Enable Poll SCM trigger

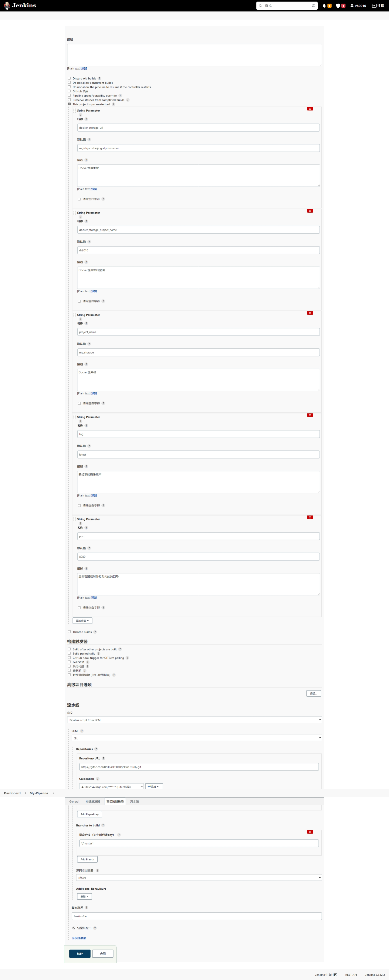click(x=69, y=662)
